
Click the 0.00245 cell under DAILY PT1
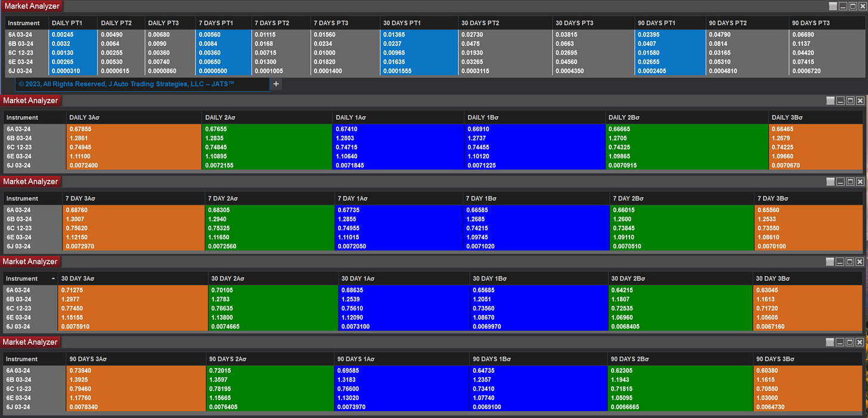point(72,35)
